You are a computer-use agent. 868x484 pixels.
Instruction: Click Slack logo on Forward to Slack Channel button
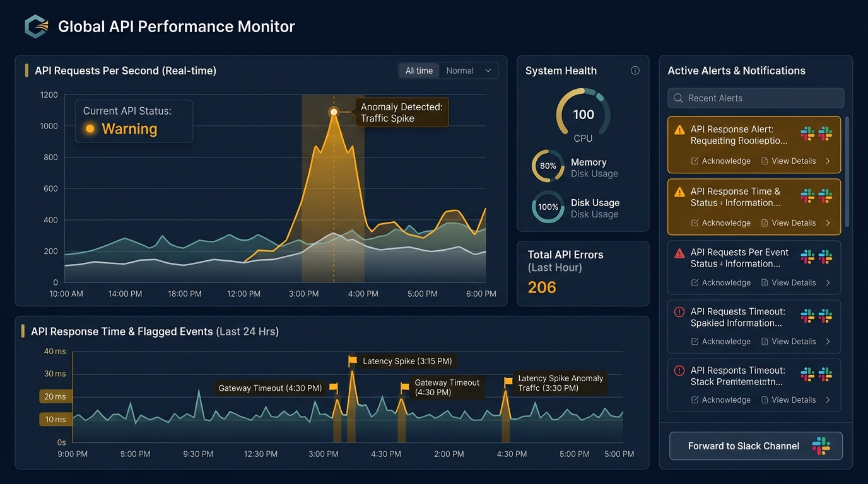(821, 446)
